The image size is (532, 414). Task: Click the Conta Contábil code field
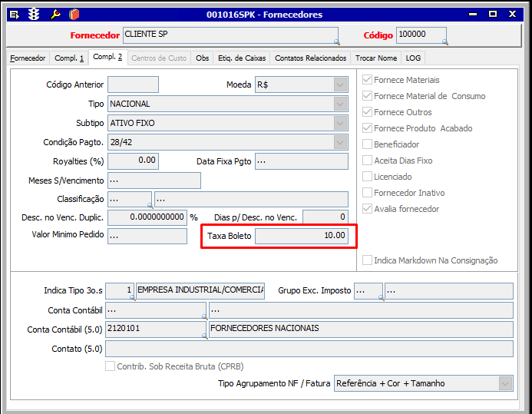155,310
